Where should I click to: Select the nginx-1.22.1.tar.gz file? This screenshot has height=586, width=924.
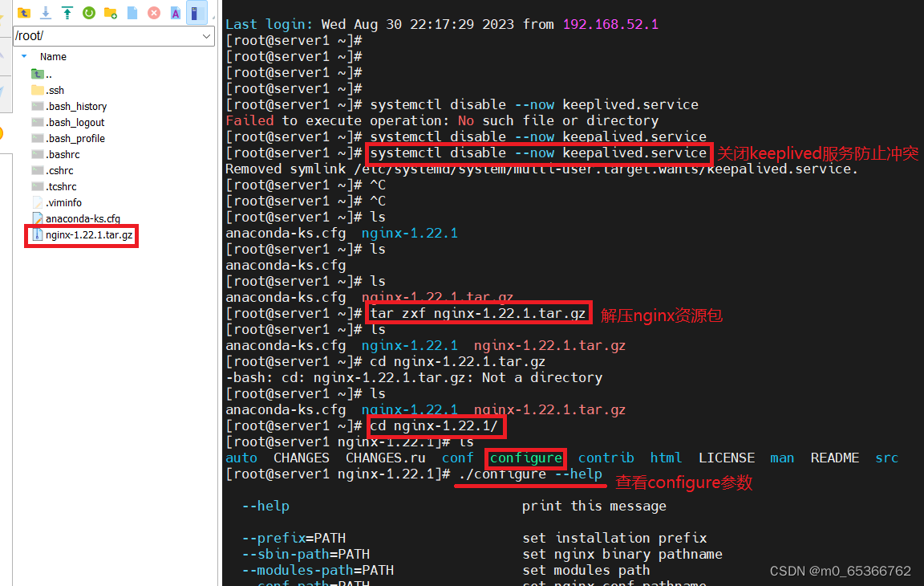pos(88,234)
